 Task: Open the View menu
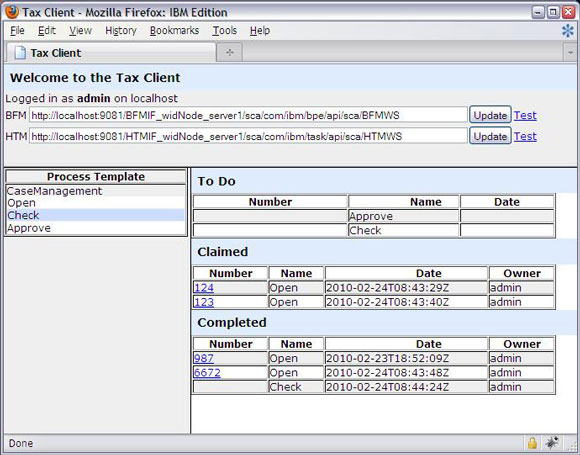80,31
